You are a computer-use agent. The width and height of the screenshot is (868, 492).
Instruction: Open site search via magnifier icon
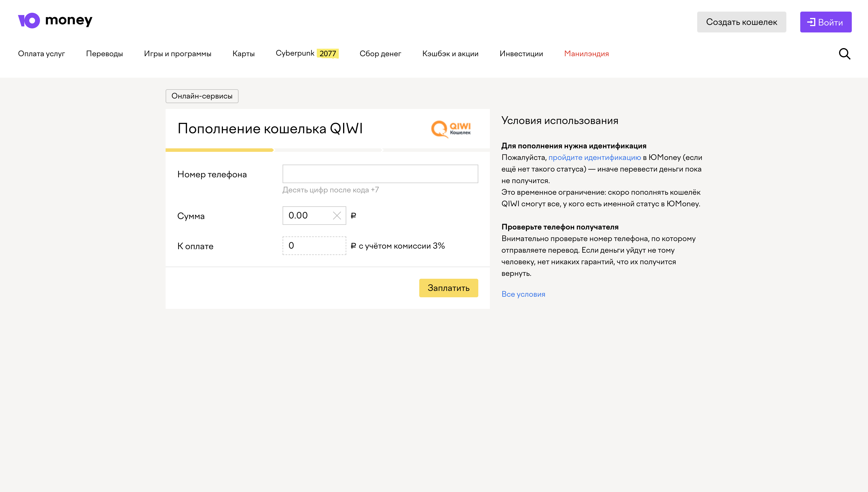(844, 54)
